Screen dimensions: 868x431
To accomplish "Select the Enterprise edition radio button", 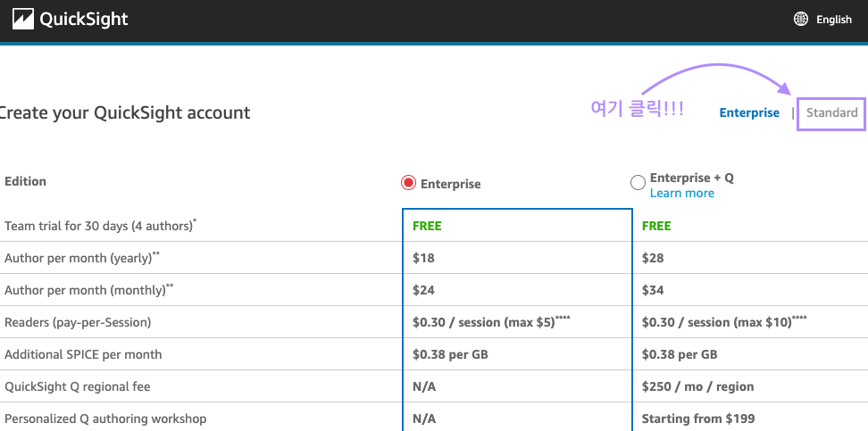I will (408, 183).
